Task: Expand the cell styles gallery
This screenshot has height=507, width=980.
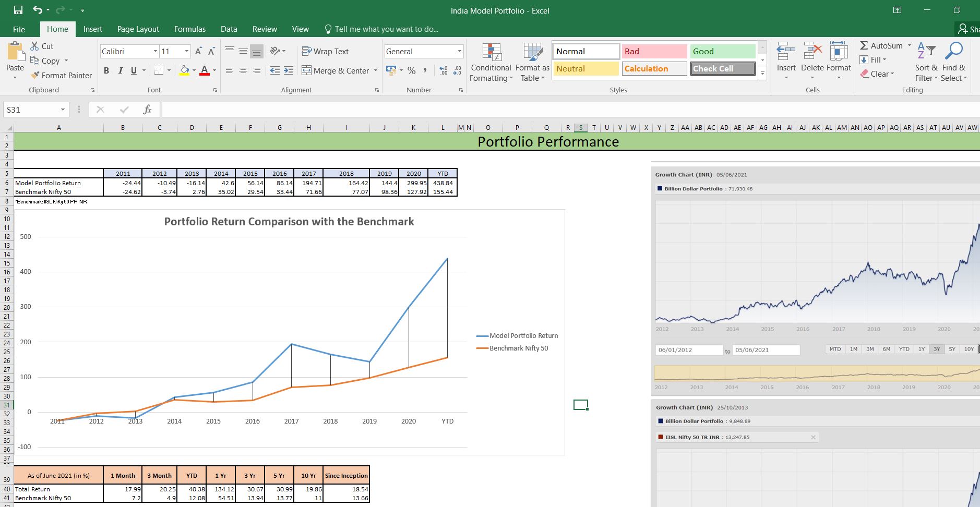Action: pos(762,74)
